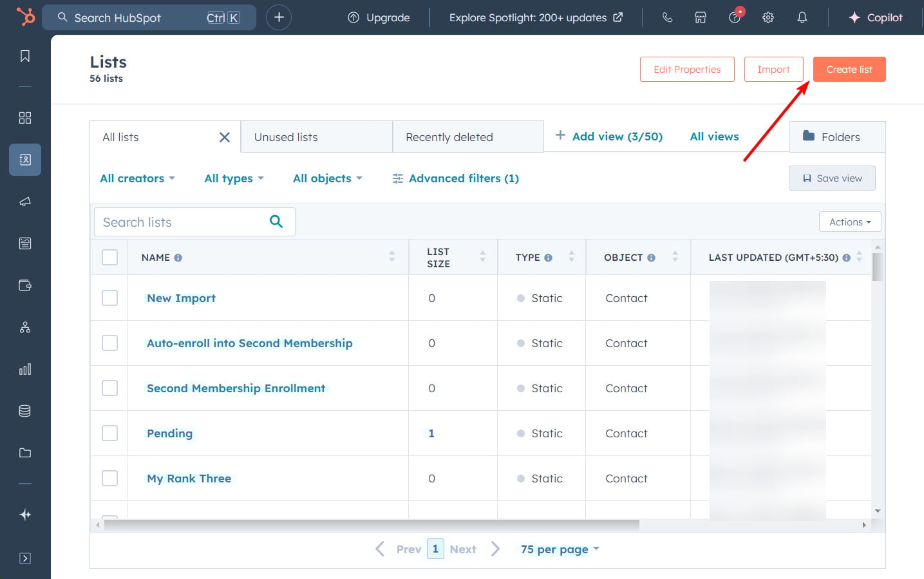The height and width of the screenshot is (579, 924).
Task: Open the Data Management database icon
Action: (x=24, y=410)
